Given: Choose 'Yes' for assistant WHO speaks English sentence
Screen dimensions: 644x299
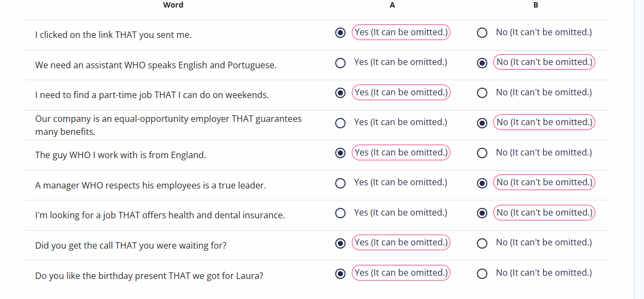Looking at the screenshot, I should [340, 63].
